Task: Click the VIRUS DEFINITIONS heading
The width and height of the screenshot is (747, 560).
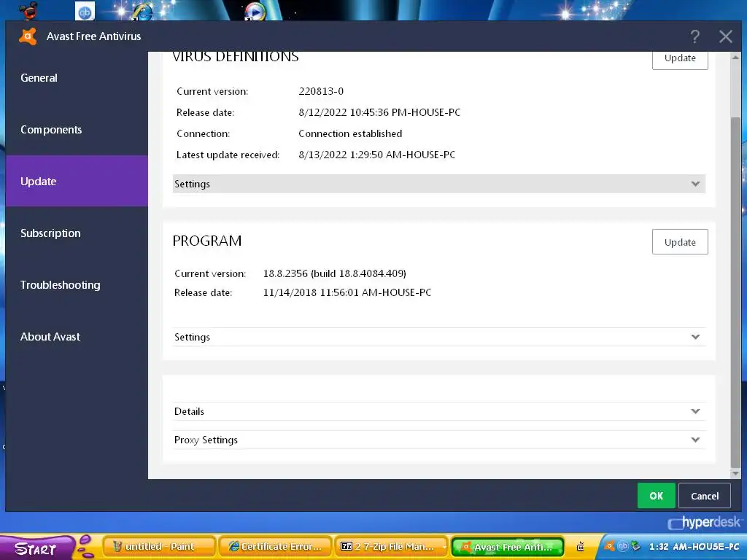Action: [236, 57]
